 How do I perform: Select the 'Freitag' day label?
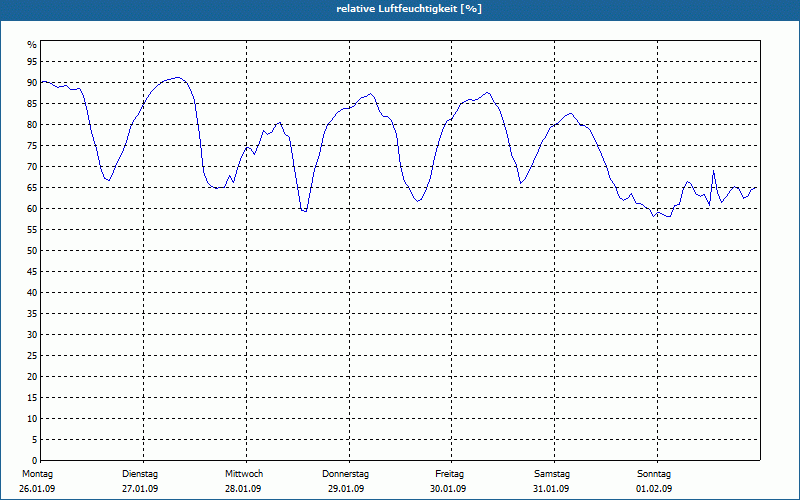[x=449, y=474]
